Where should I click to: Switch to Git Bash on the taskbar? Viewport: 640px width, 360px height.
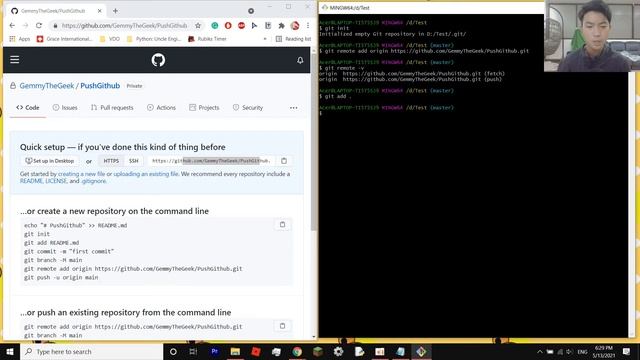point(421,351)
